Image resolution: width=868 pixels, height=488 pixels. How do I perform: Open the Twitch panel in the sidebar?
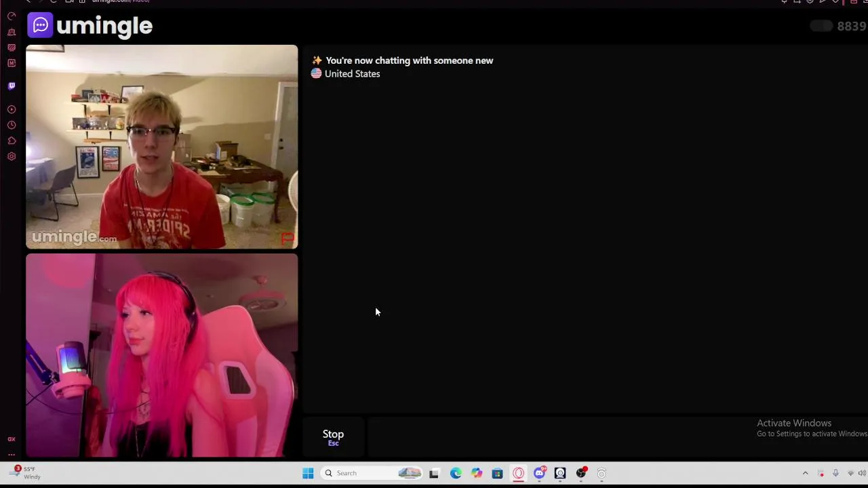point(12,86)
